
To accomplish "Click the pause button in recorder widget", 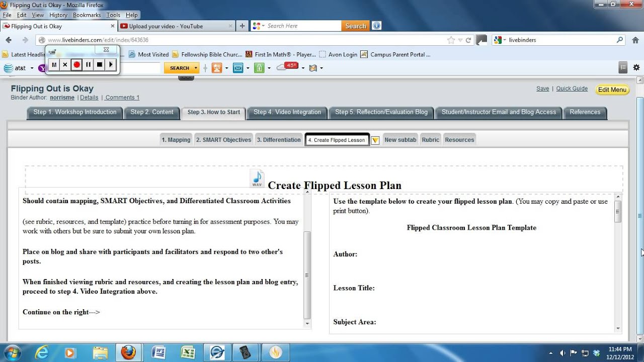I will coord(88,64).
